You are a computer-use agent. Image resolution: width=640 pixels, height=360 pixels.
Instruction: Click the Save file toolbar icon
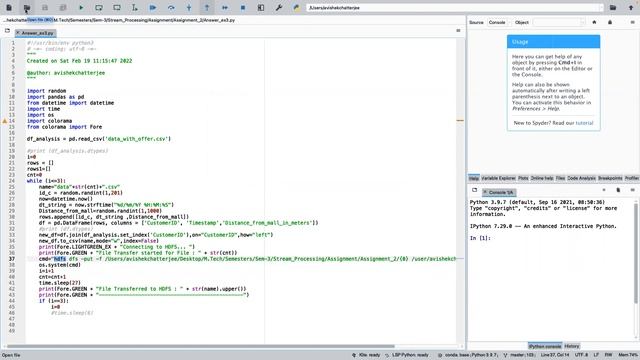click(x=45, y=8)
